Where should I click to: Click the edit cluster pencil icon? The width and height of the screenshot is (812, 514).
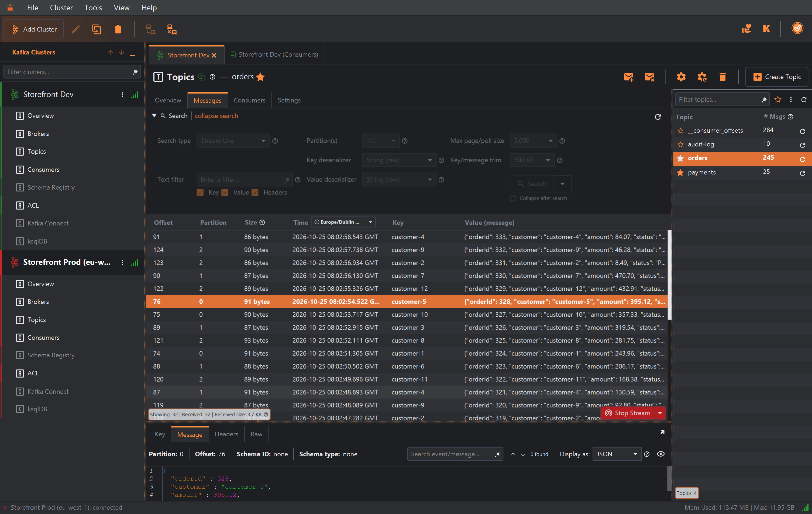click(75, 29)
